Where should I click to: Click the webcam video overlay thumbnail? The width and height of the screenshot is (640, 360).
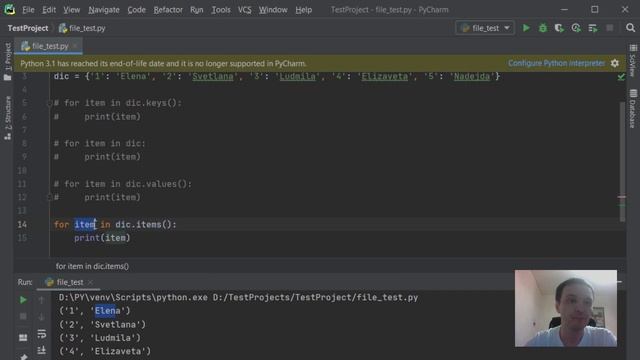[x=566, y=308]
